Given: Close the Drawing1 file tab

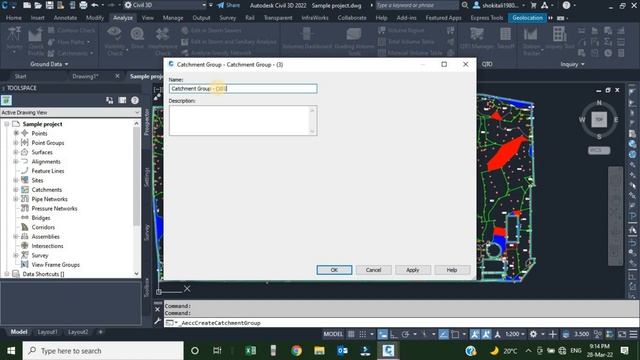Looking at the screenshot, I should (x=117, y=76).
